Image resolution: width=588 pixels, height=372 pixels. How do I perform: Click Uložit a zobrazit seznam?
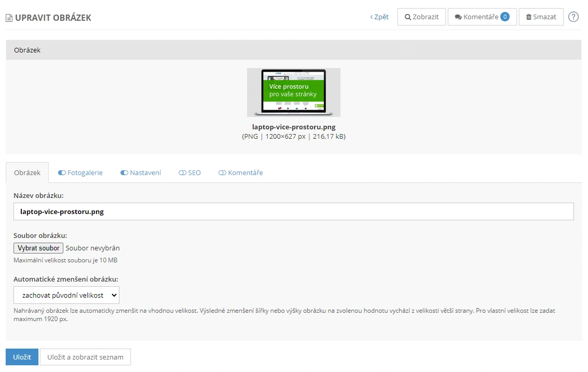pyautogui.click(x=85, y=357)
